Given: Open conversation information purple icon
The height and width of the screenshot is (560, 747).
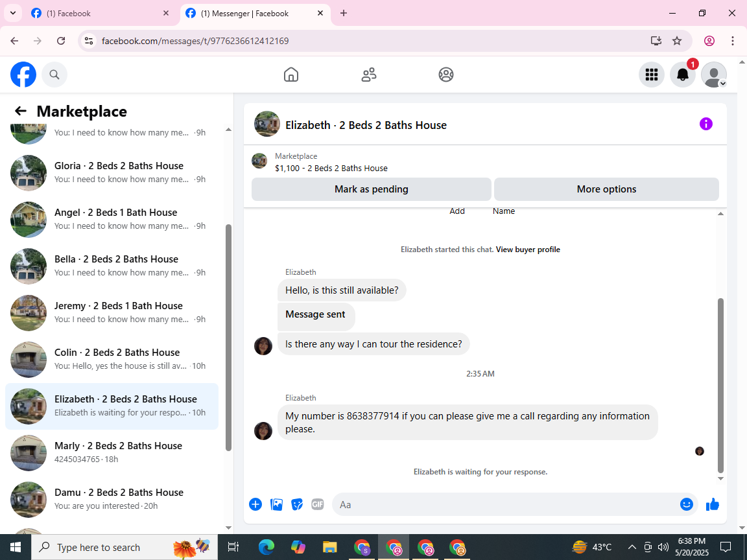Looking at the screenshot, I should point(705,124).
